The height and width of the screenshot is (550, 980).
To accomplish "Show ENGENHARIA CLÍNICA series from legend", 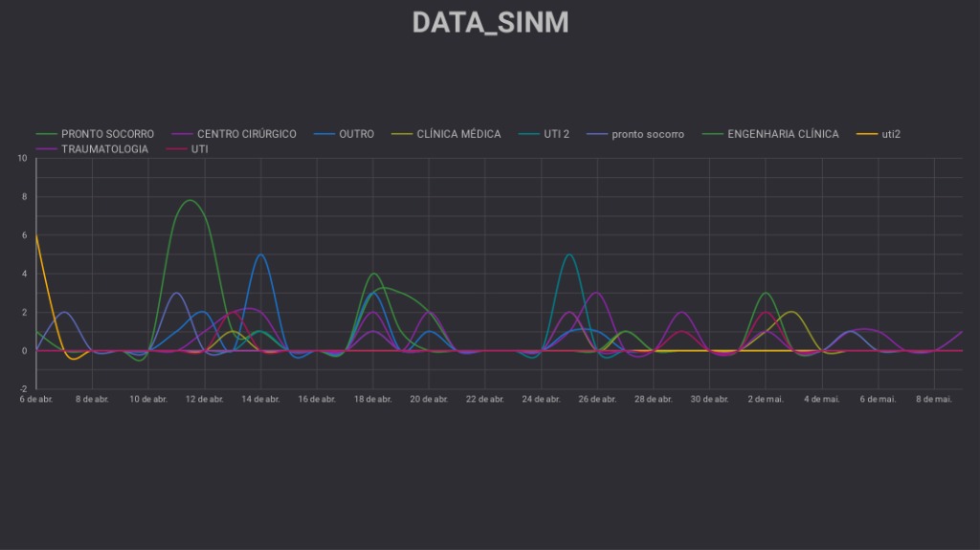I will coord(783,134).
